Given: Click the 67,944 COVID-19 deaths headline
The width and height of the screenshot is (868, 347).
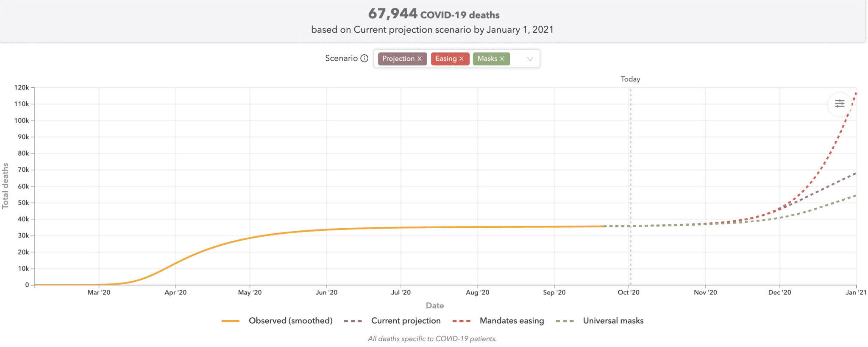Looking at the screenshot, I should 433,14.
